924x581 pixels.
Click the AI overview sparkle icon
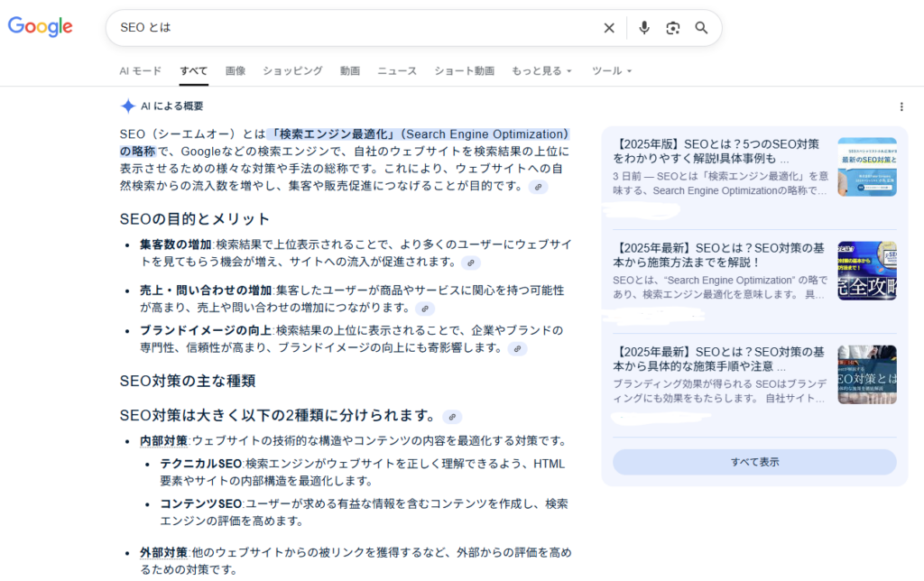click(128, 106)
